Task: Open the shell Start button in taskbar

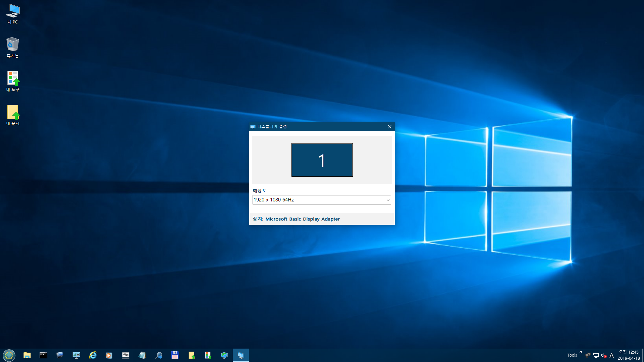Action: click(x=9, y=355)
